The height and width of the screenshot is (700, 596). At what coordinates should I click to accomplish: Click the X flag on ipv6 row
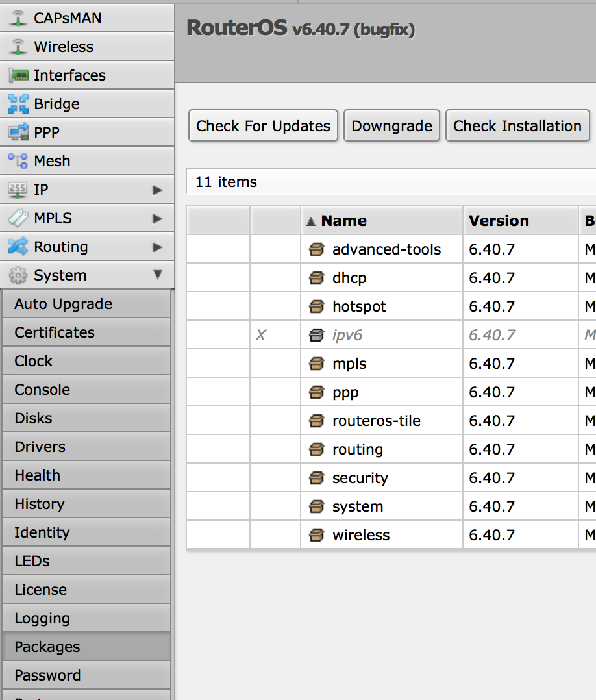pyautogui.click(x=261, y=335)
